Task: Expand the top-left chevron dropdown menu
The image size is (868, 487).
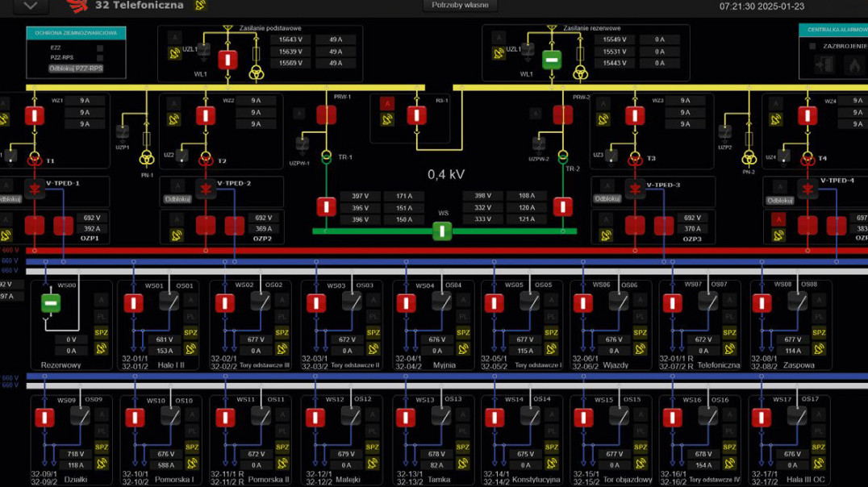Action: click(31, 6)
